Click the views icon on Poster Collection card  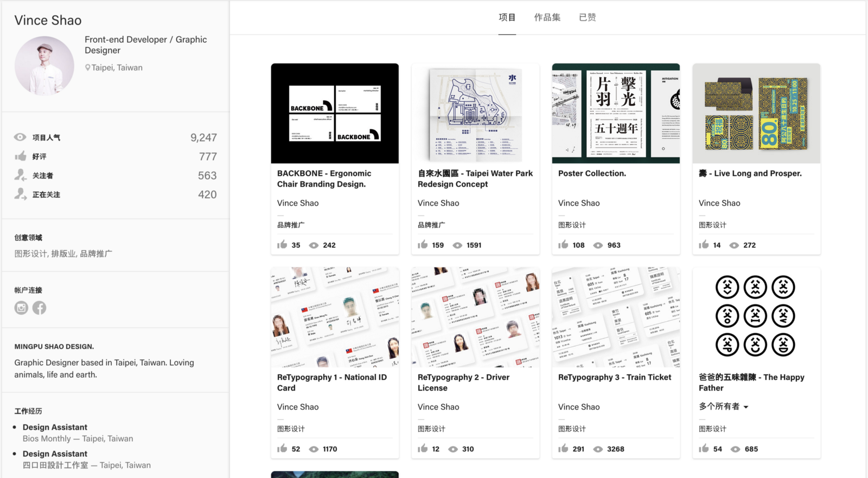tap(598, 245)
